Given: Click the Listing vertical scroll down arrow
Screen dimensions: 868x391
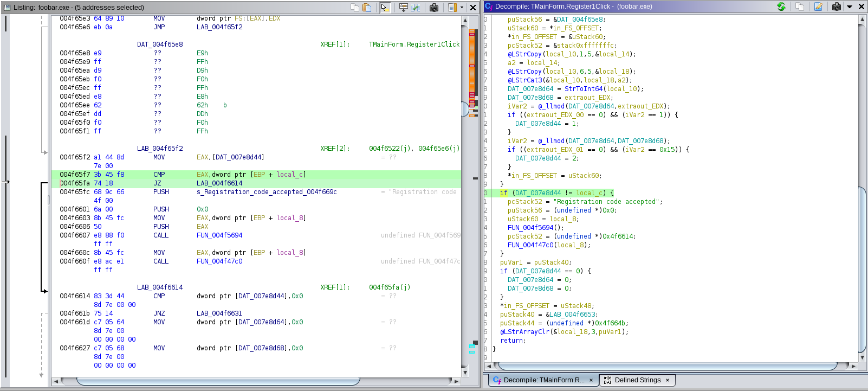Looking at the screenshot, I should (x=465, y=373).
